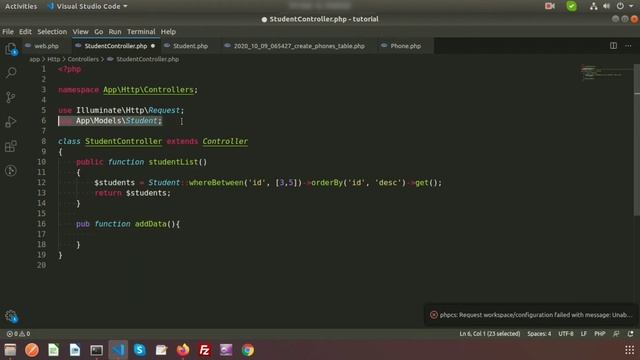
Task: Open the File menu
Action: tap(8, 31)
